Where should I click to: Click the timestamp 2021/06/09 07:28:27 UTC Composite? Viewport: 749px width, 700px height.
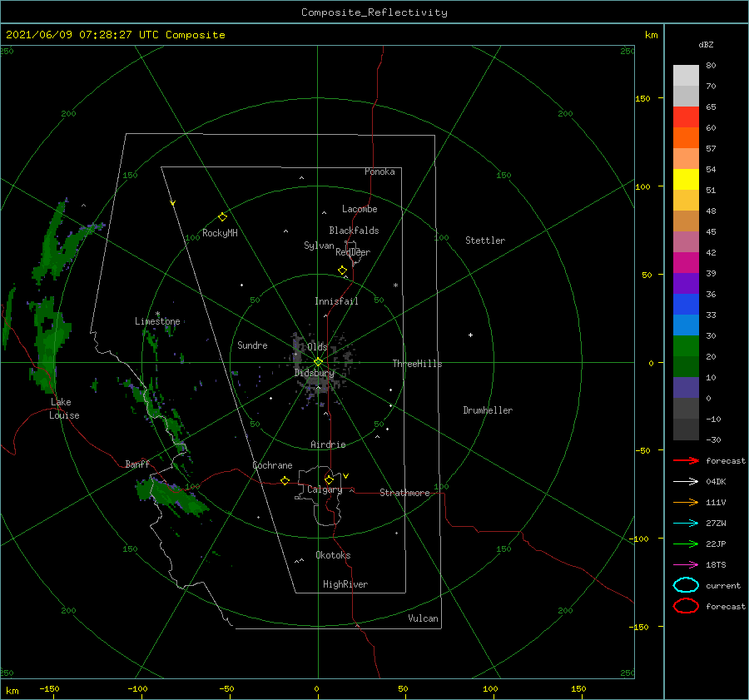point(116,35)
